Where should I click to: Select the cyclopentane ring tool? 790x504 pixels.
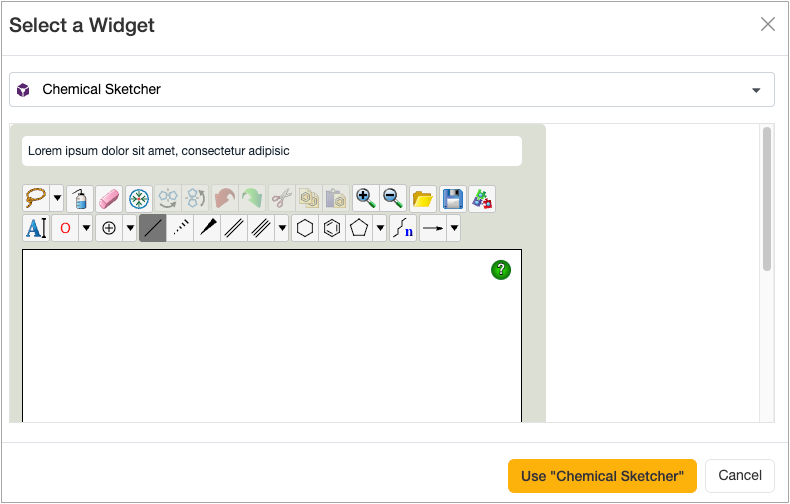(x=359, y=228)
